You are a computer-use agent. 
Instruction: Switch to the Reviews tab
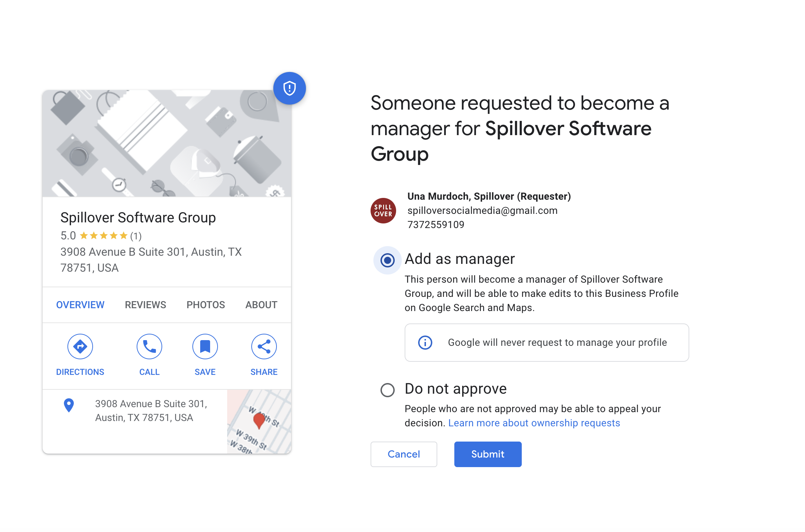(x=146, y=305)
